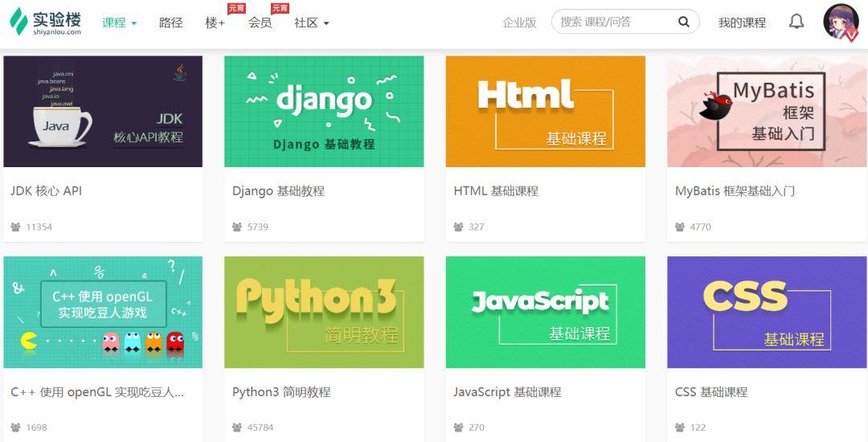Click learner count icon under JDK 核心 API
The height and width of the screenshot is (442, 868).
(15, 227)
